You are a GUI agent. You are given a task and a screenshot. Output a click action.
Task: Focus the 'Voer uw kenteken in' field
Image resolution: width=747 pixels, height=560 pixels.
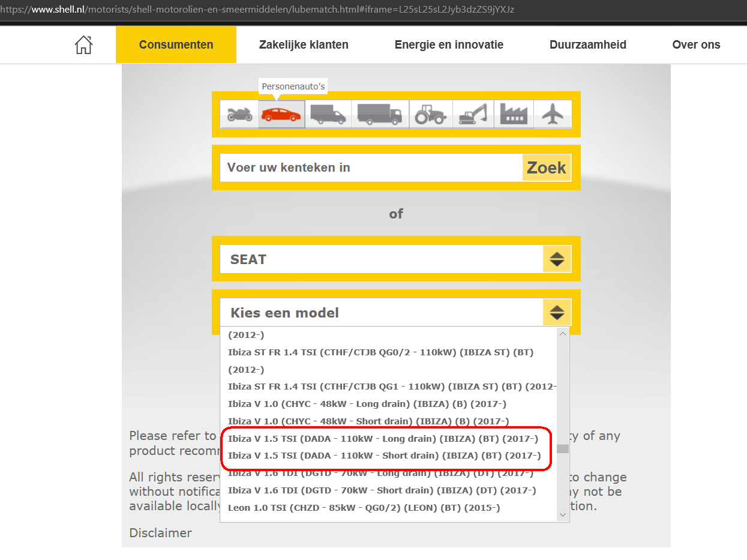[x=371, y=167]
